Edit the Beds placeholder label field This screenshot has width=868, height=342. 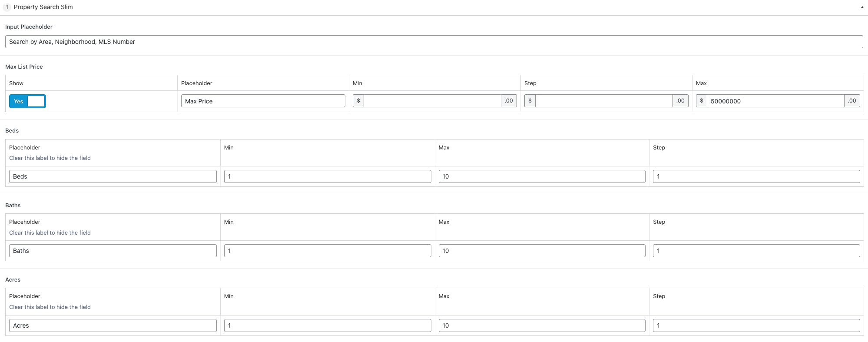click(x=113, y=176)
